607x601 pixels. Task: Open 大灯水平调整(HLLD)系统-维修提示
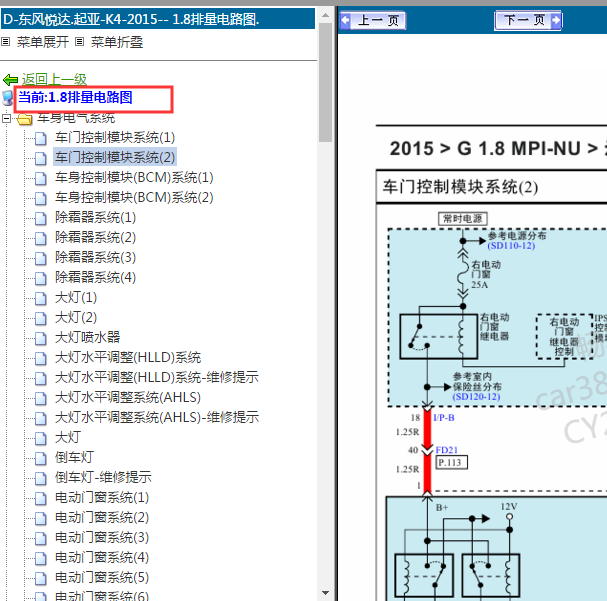point(157,378)
